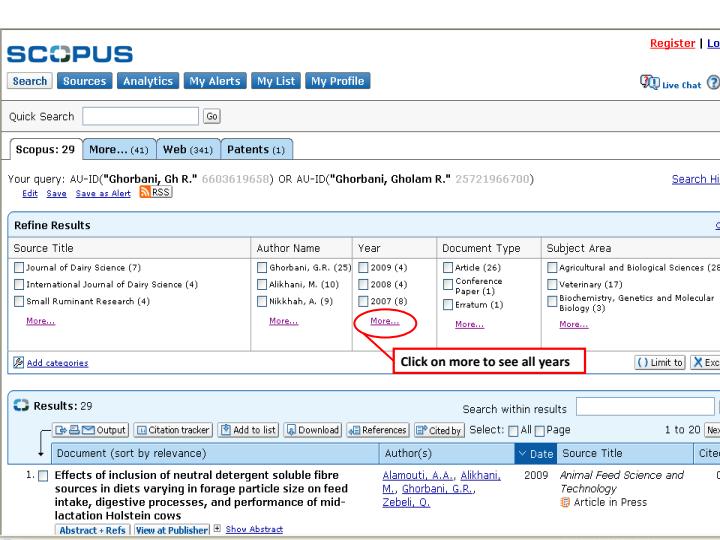Tick the Select All checkbox
The image size is (720, 540).
coord(514,431)
